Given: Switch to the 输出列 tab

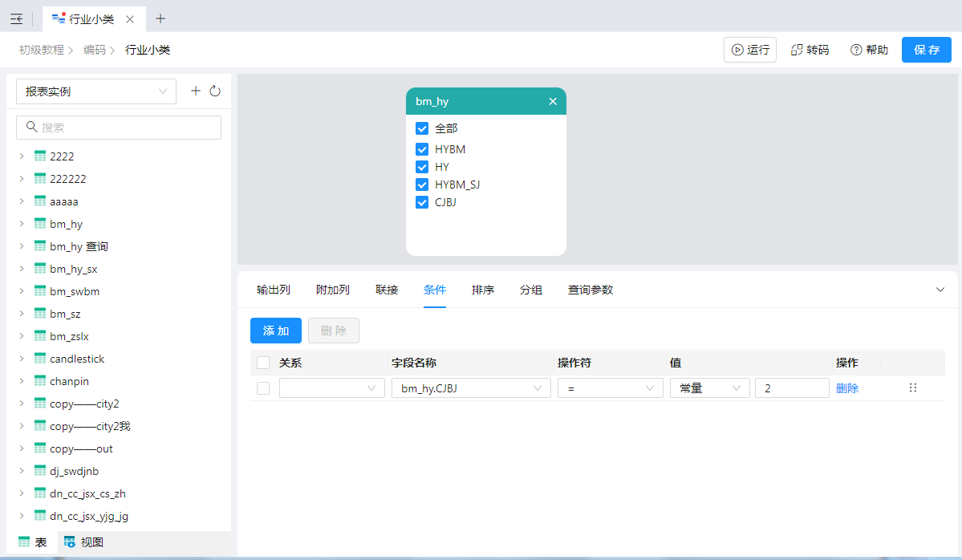Looking at the screenshot, I should (x=273, y=290).
